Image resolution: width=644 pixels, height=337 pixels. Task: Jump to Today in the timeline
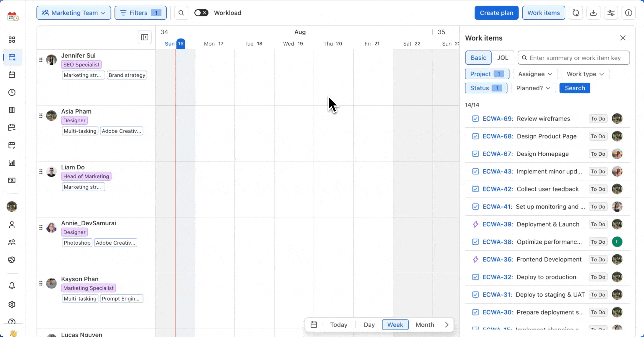click(339, 325)
